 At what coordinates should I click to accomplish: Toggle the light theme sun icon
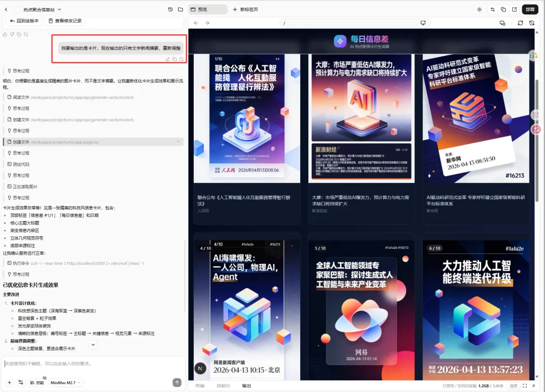click(x=479, y=10)
